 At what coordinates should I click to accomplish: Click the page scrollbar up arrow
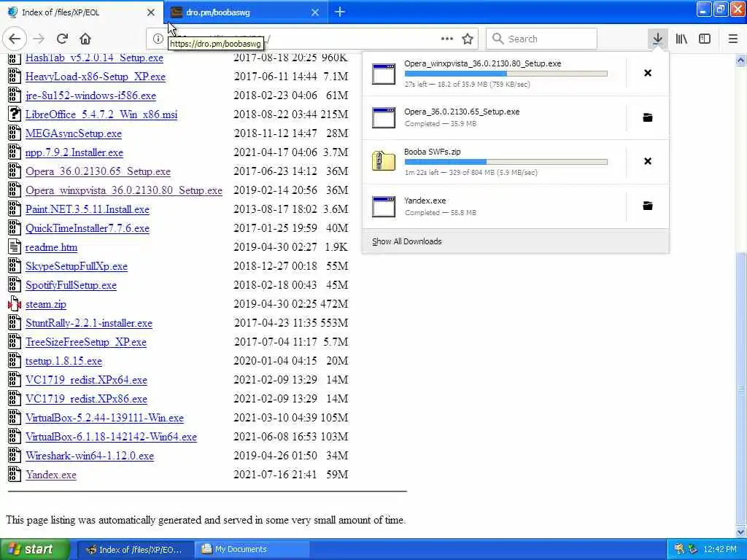741,60
